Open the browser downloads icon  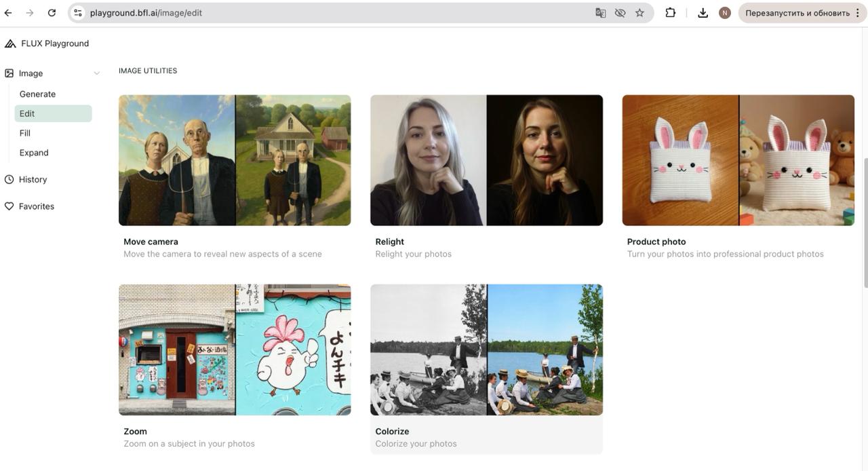703,13
